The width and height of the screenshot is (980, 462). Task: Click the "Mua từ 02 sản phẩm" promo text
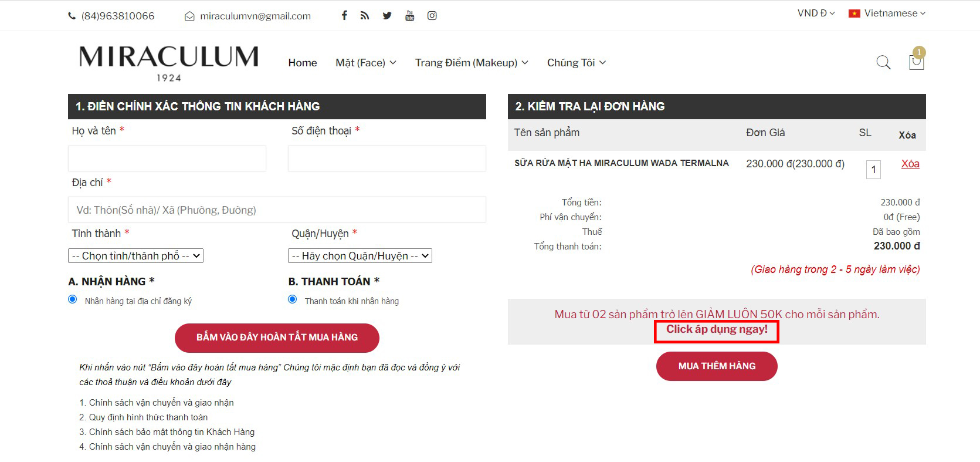[717, 314]
